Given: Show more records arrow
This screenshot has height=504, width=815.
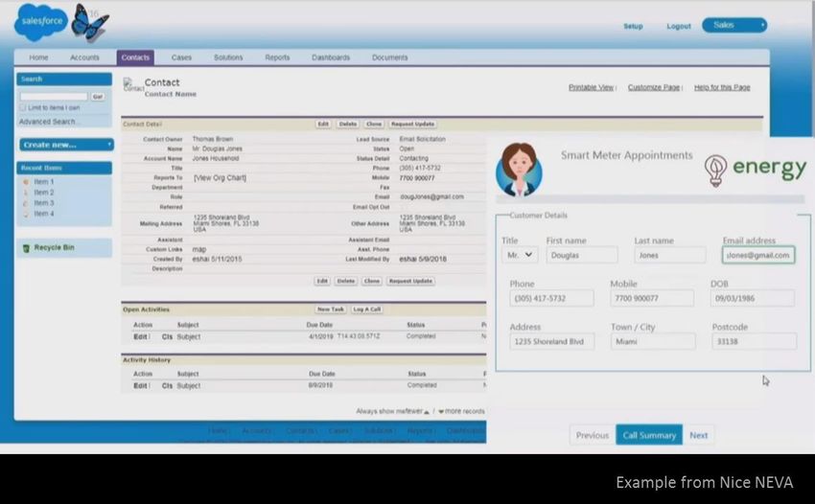Looking at the screenshot, I should click(x=441, y=411).
